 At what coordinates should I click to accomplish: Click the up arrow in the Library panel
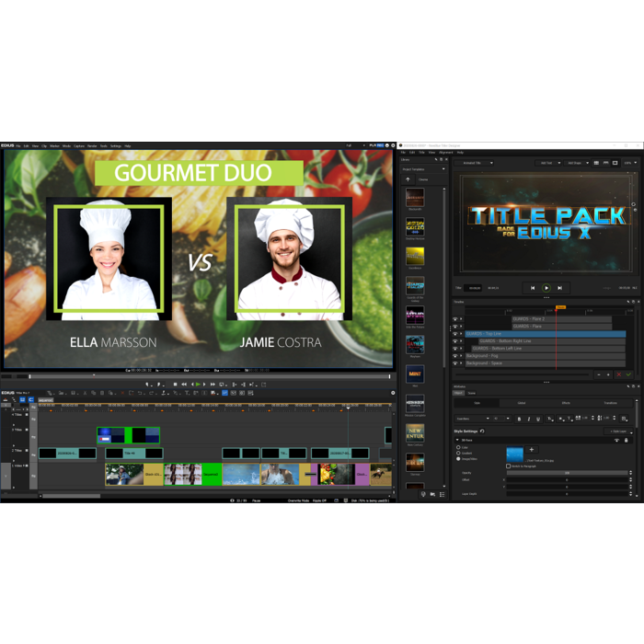coord(408,179)
